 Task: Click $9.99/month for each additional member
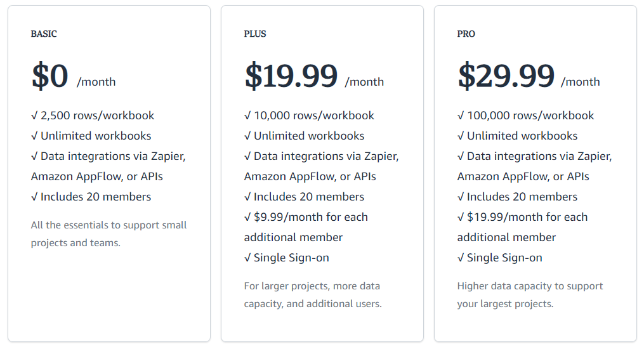306,227
